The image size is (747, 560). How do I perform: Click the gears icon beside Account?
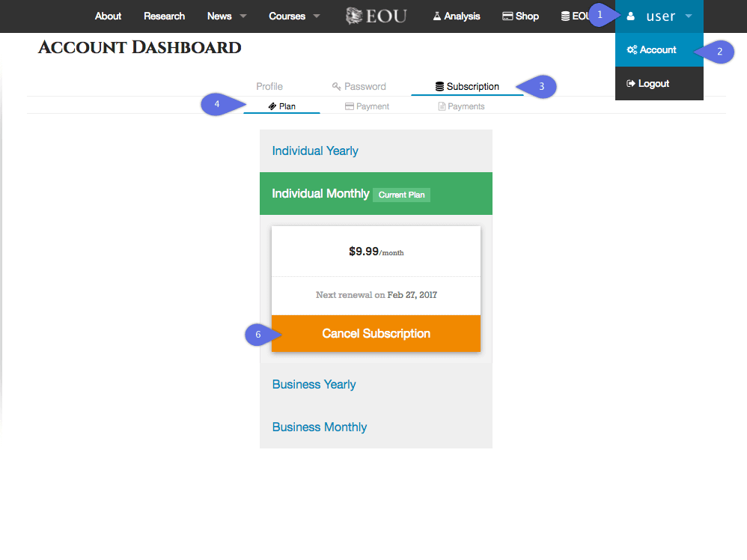632,50
